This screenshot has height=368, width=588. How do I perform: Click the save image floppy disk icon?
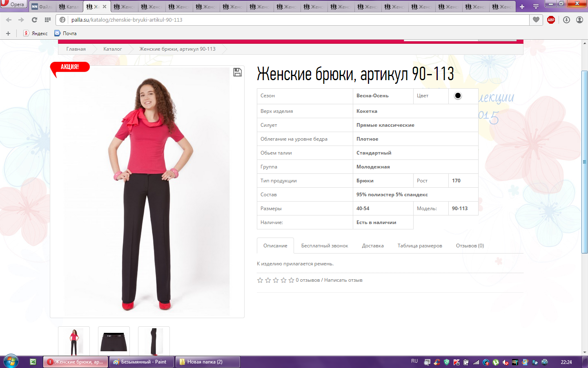[x=237, y=72]
